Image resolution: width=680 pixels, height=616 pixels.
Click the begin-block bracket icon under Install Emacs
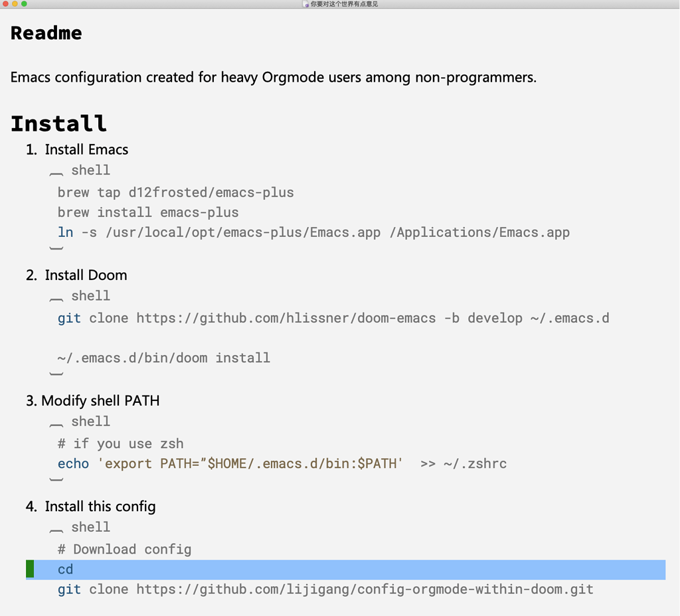click(57, 171)
